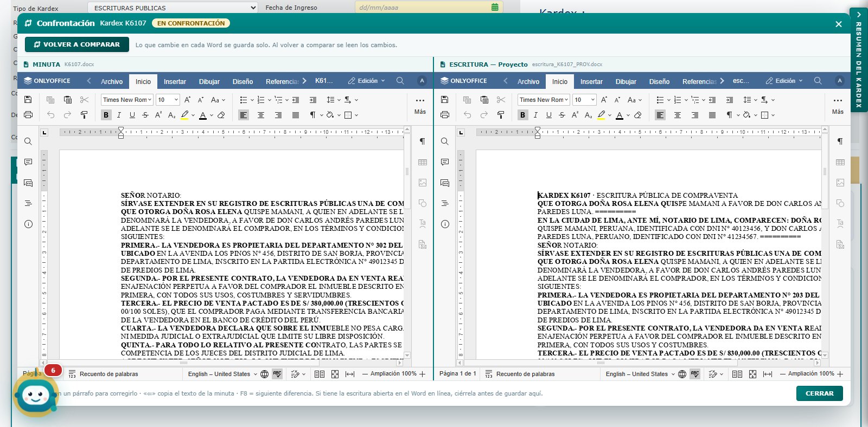Viewport: 868px width, 427px height.
Task: Open the Edición mode dropdown in the MINUTA editor
Action: 366,81
